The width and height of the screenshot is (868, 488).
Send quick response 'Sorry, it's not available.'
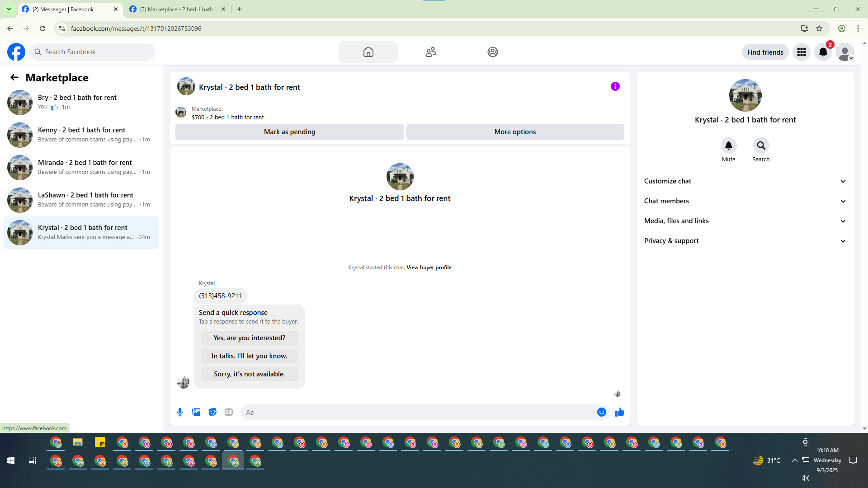[249, 374]
